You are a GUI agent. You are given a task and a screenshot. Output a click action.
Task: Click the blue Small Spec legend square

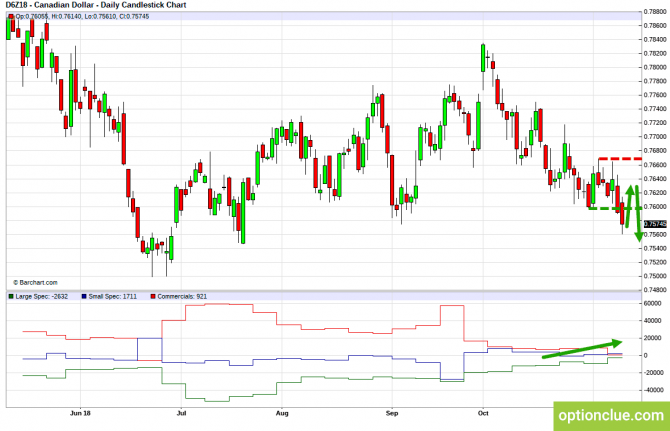(84, 296)
